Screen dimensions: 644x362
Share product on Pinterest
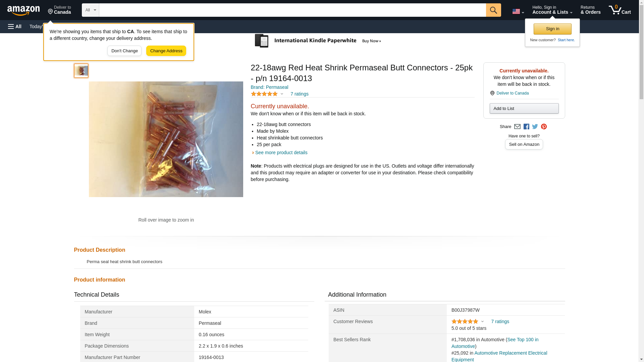point(544,127)
